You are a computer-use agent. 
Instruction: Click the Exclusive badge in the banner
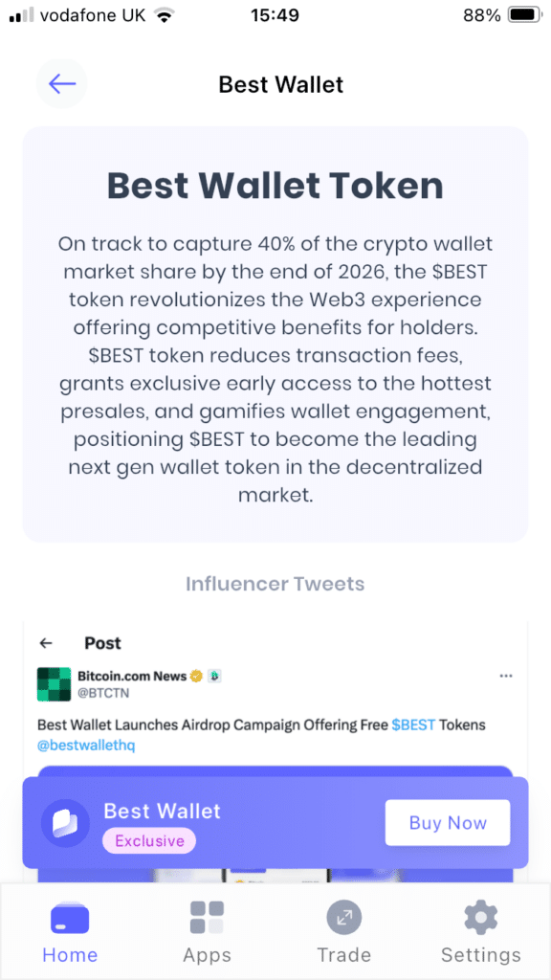coord(148,840)
